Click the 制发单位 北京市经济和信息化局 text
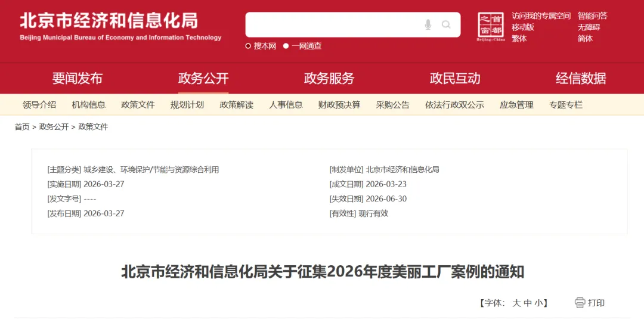The width and height of the screenshot is (644, 326). click(385, 170)
